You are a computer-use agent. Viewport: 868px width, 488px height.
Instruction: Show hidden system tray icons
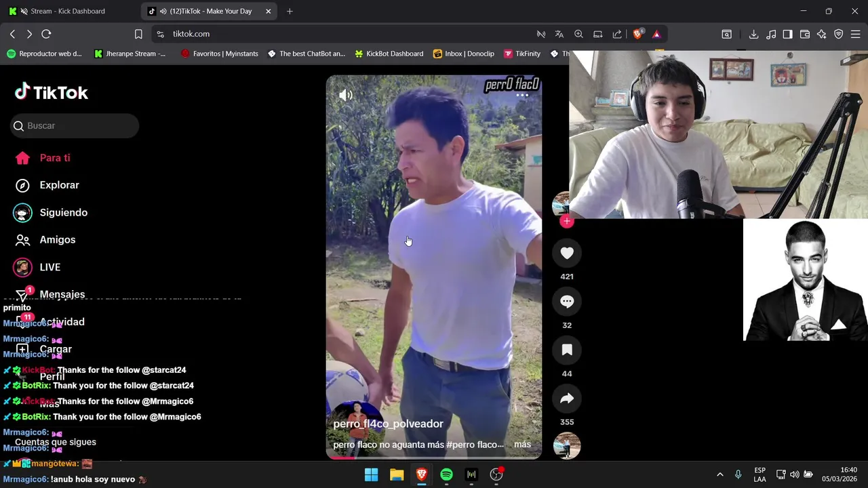point(719,474)
